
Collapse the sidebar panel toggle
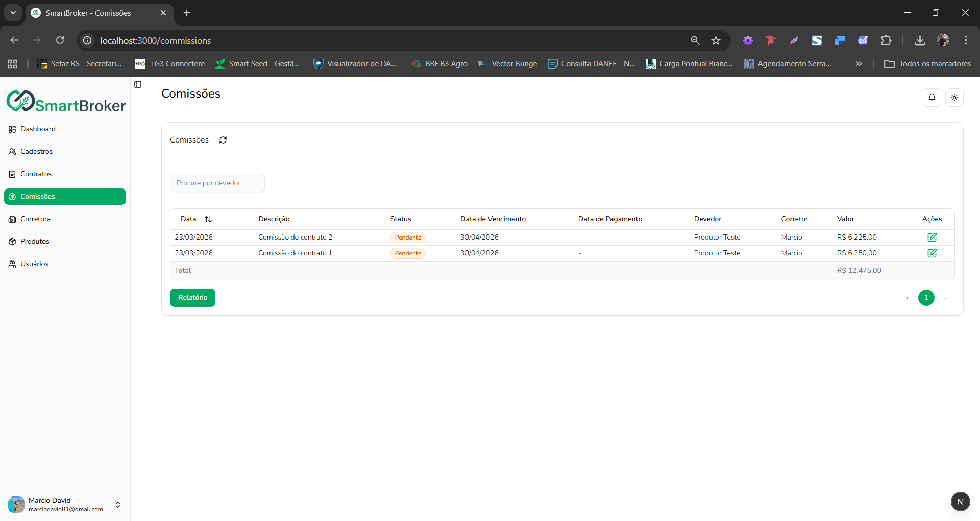(138, 84)
